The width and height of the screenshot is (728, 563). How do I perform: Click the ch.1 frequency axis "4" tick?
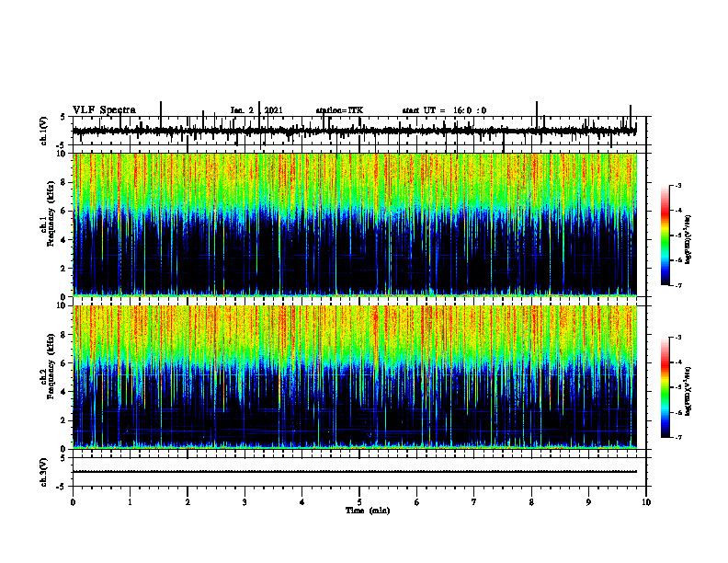(x=64, y=240)
